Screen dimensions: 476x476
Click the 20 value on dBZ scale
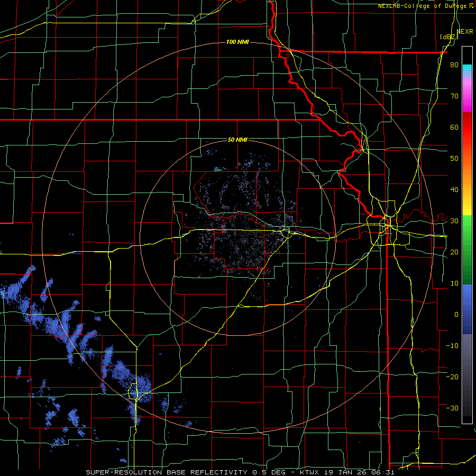click(454, 252)
